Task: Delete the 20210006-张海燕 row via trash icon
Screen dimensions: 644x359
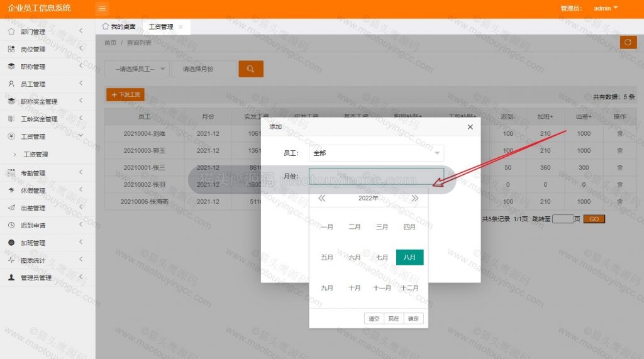Action: point(619,202)
